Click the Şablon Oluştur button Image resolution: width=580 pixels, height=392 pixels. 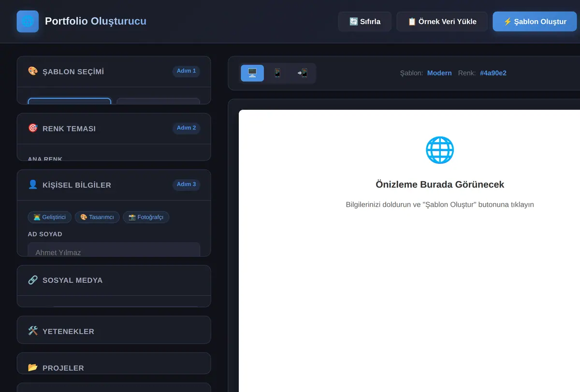[535, 21]
